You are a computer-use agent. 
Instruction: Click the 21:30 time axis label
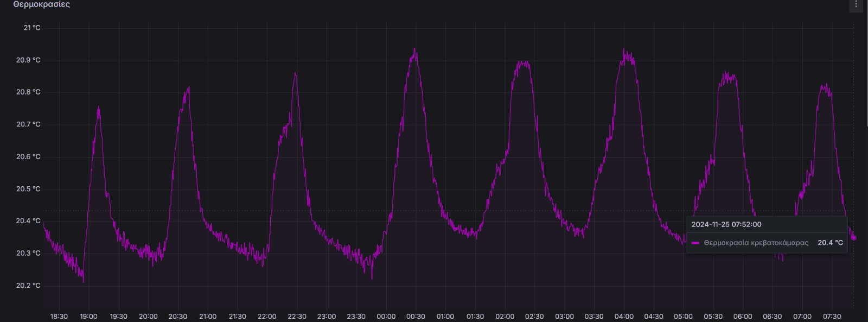pos(238,317)
